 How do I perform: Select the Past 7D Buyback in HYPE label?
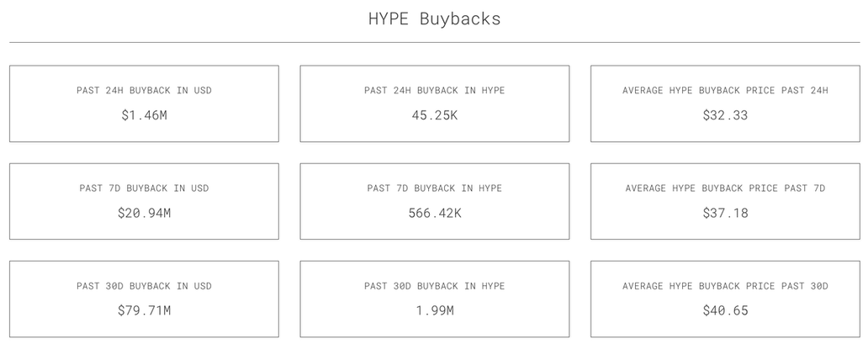[434, 188]
